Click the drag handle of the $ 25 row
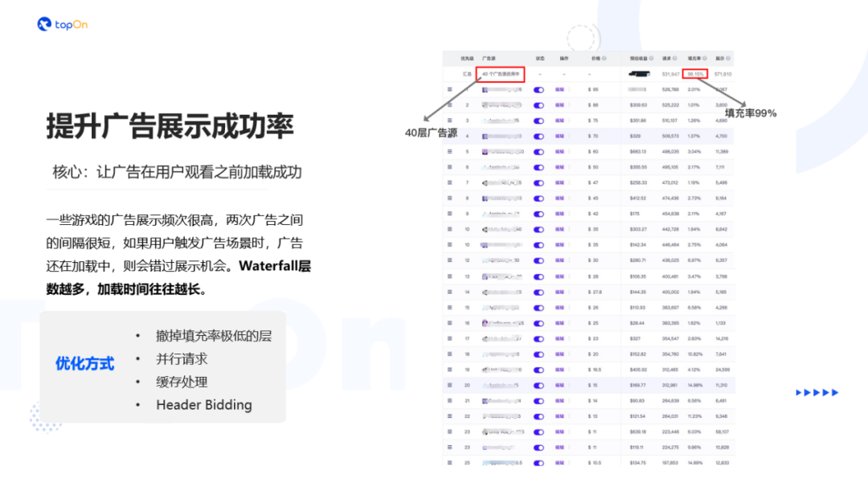868x487 pixels. pyautogui.click(x=449, y=322)
